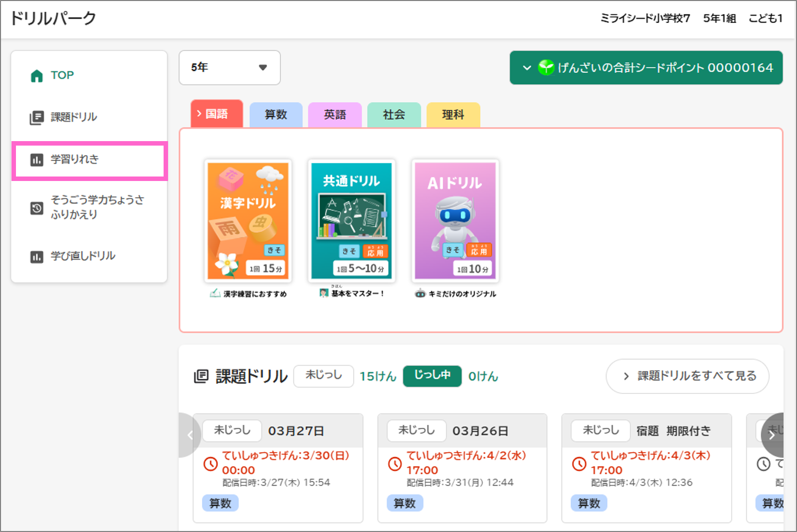Switch to the 算数 subject tab
797x532 pixels.
(x=276, y=115)
